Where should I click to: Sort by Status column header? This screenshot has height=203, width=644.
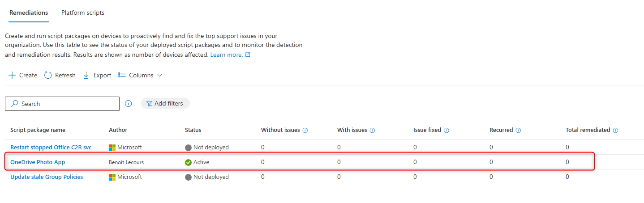tap(193, 130)
